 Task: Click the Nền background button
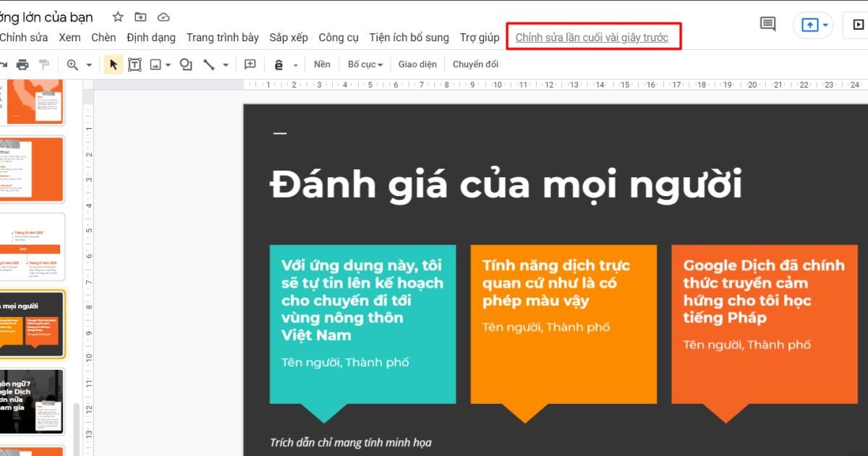click(x=322, y=64)
